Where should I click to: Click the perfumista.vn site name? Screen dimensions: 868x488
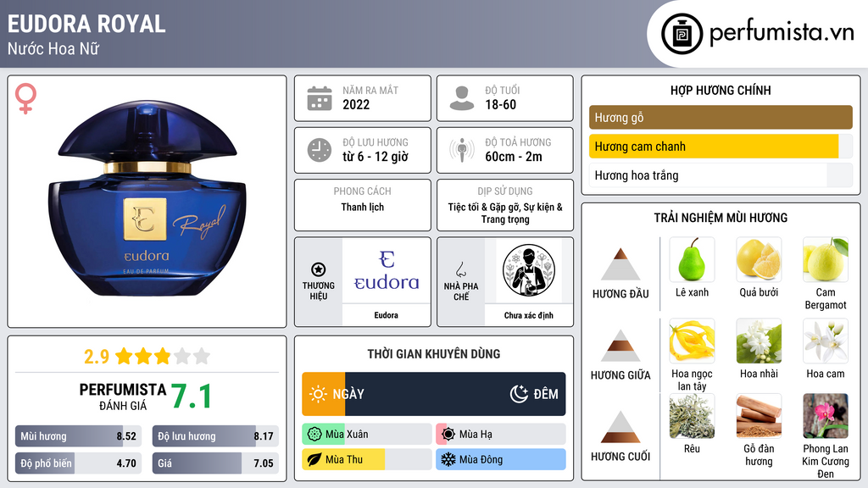pyautogui.click(x=782, y=32)
